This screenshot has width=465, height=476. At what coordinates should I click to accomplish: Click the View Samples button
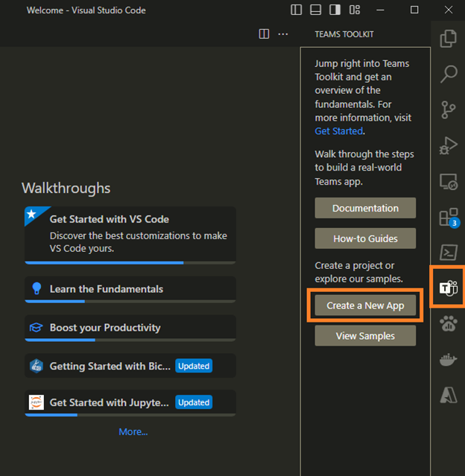pyautogui.click(x=365, y=336)
